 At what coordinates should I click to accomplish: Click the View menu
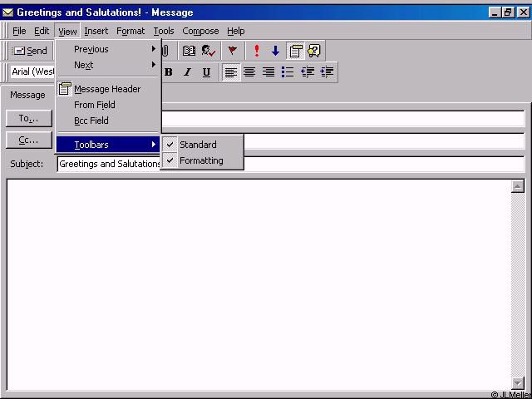point(67,32)
